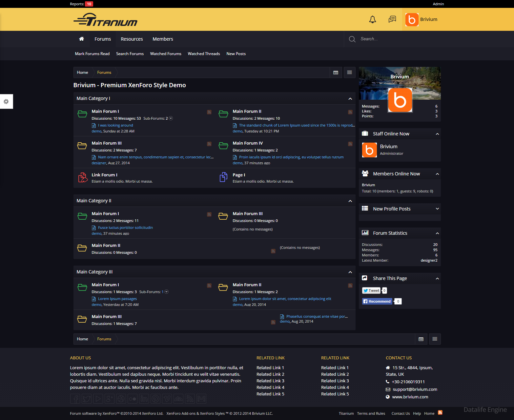This screenshot has width=514, height=420.
Task: Select Search Forums in the sub-navigation
Action: click(130, 54)
